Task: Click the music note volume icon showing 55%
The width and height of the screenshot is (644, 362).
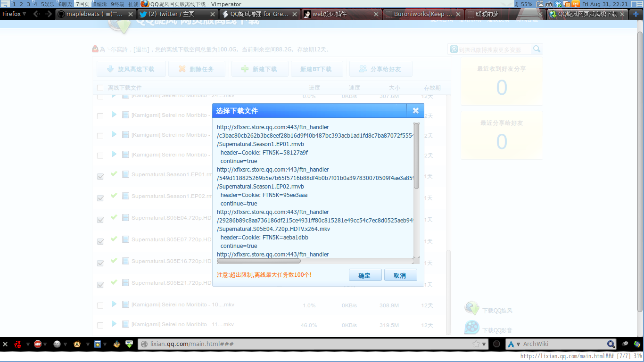Action: pos(517,4)
